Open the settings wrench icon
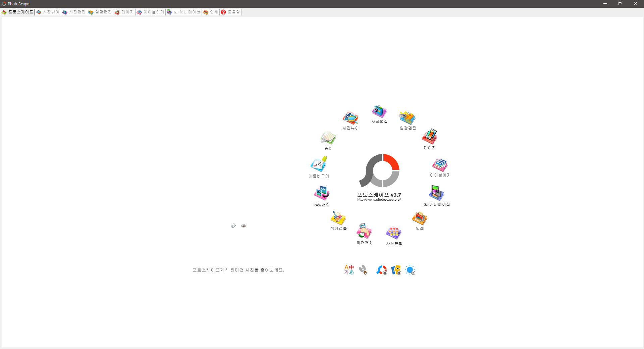 pyautogui.click(x=363, y=270)
